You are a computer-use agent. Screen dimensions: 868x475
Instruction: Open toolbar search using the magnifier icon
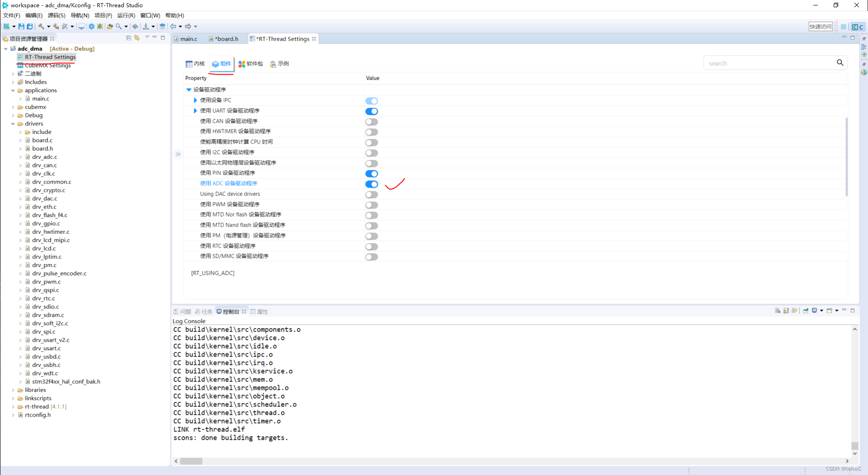point(118,26)
